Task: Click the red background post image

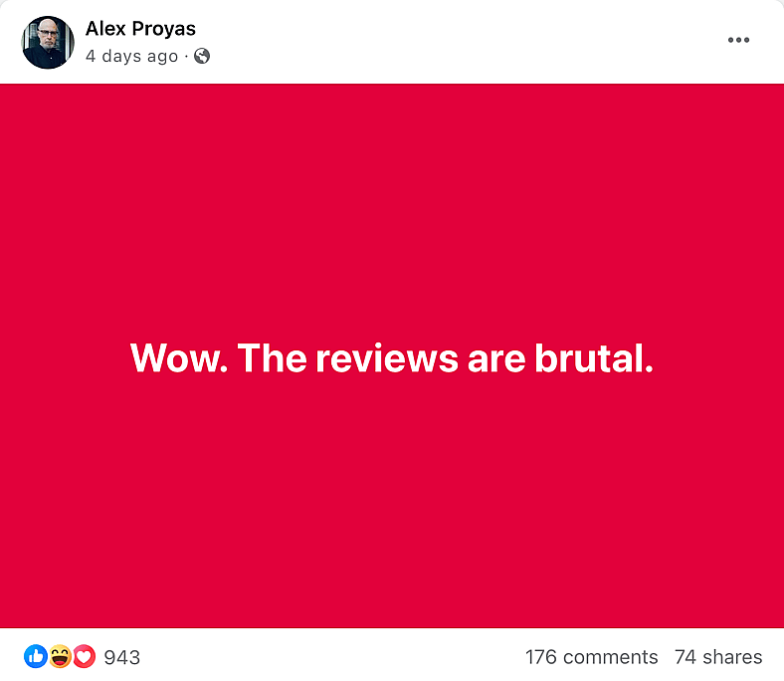Action: point(392,355)
